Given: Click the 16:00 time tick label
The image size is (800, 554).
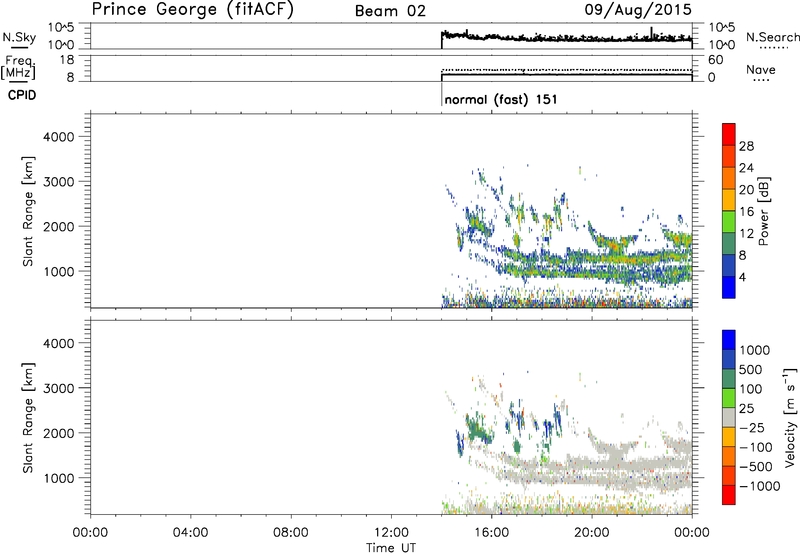Looking at the screenshot, I should 491,533.
